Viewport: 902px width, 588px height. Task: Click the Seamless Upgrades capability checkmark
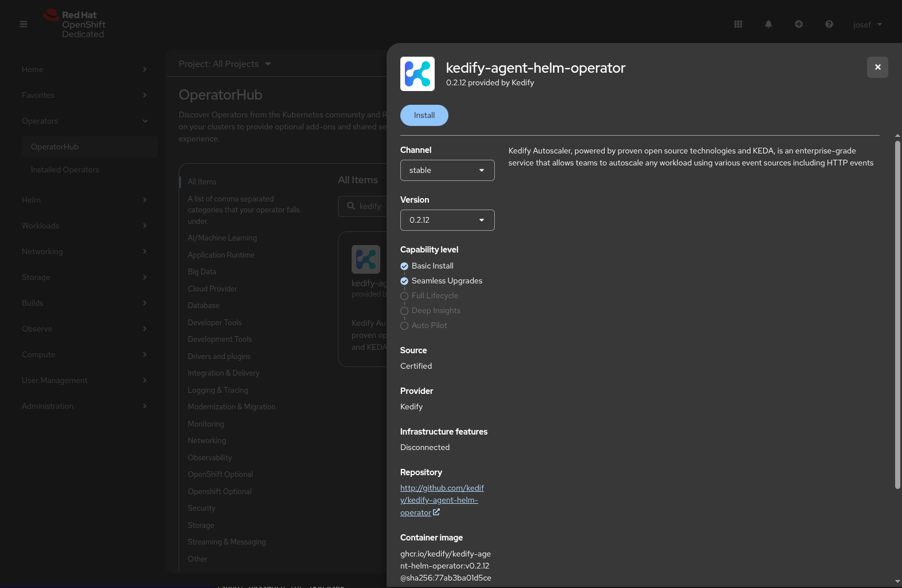[x=404, y=281]
